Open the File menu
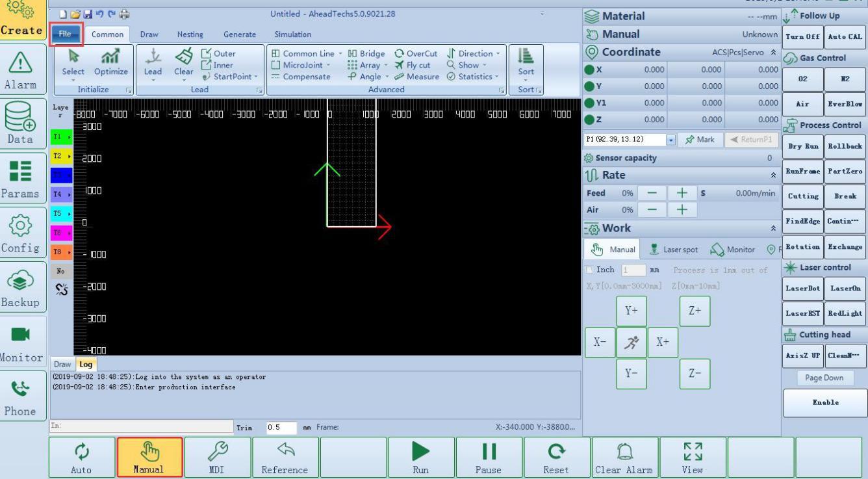 click(66, 34)
